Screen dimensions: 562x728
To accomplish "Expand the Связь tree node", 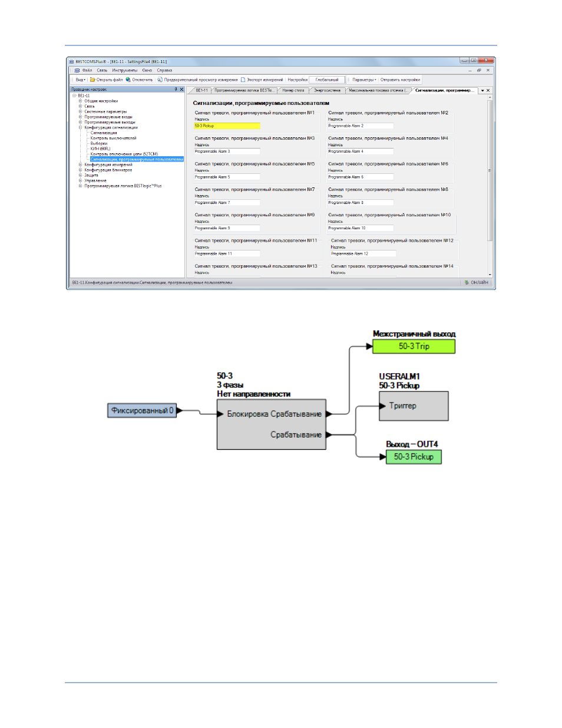I will click(x=81, y=106).
